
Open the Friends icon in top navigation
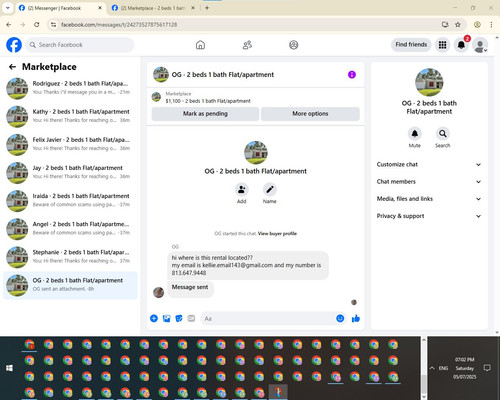coord(247,45)
